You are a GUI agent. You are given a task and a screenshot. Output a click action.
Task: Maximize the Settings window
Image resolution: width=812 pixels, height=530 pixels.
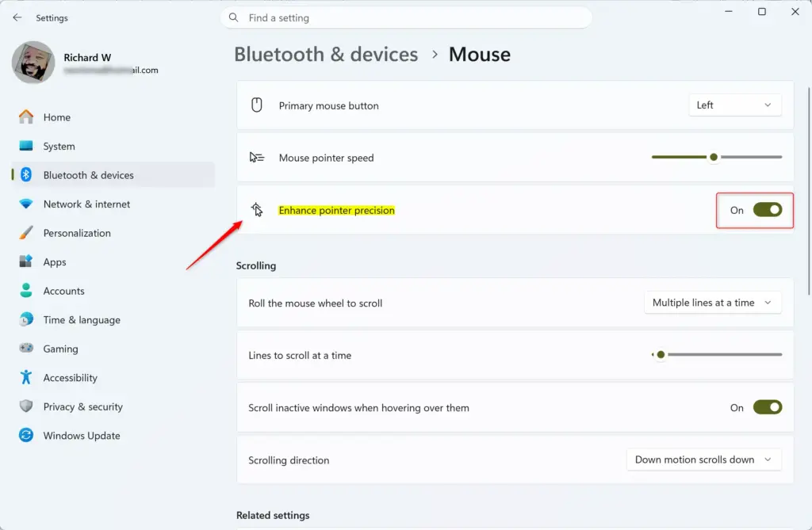coord(762,11)
